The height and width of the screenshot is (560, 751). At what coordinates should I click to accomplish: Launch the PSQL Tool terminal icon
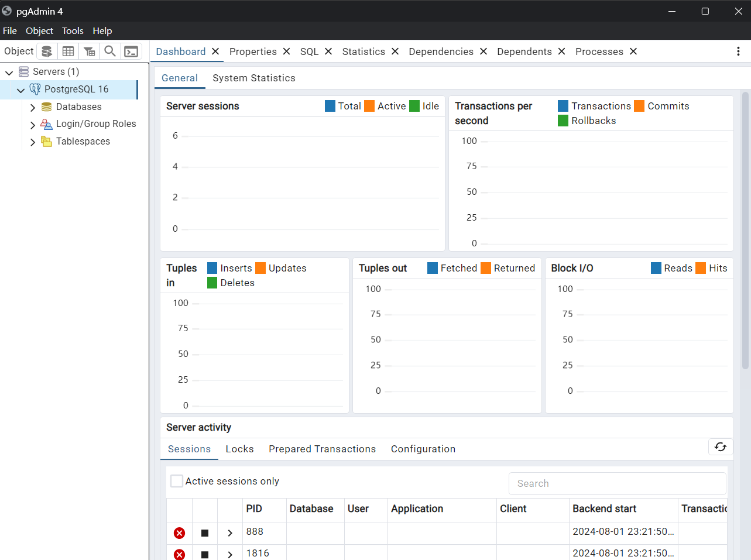click(x=131, y=51)
